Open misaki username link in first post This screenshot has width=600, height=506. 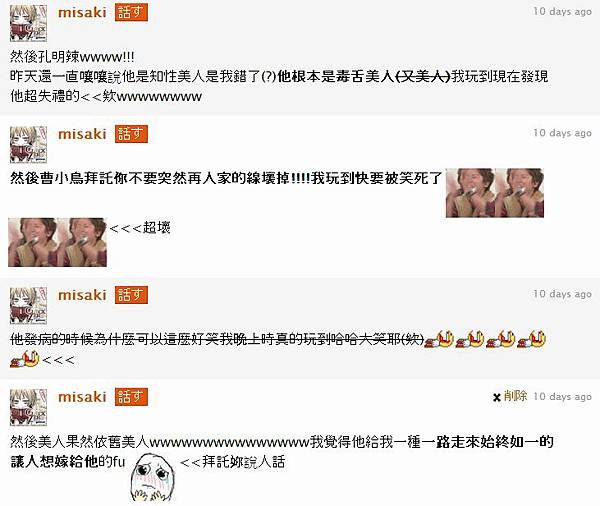click(x=82, y=12)
